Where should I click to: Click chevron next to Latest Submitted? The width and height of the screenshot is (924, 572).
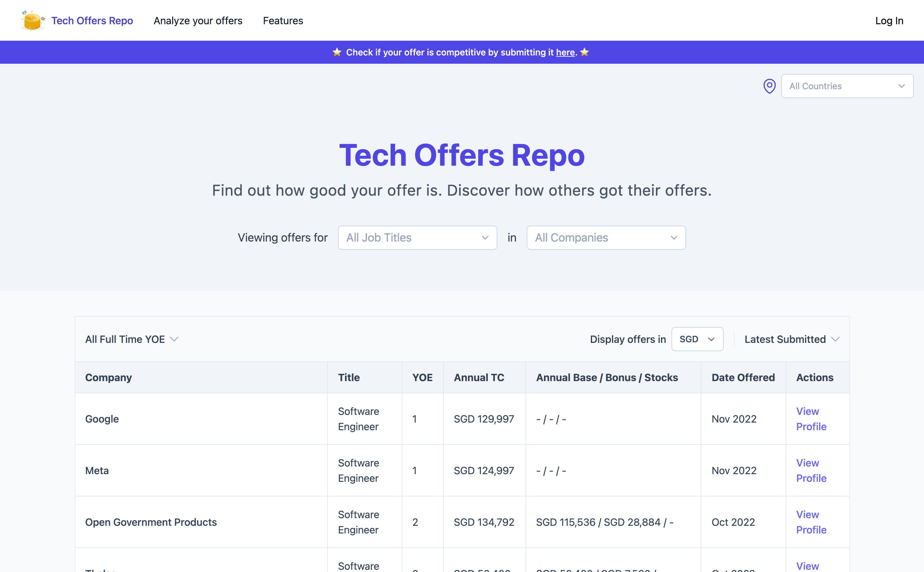(835, 339)
